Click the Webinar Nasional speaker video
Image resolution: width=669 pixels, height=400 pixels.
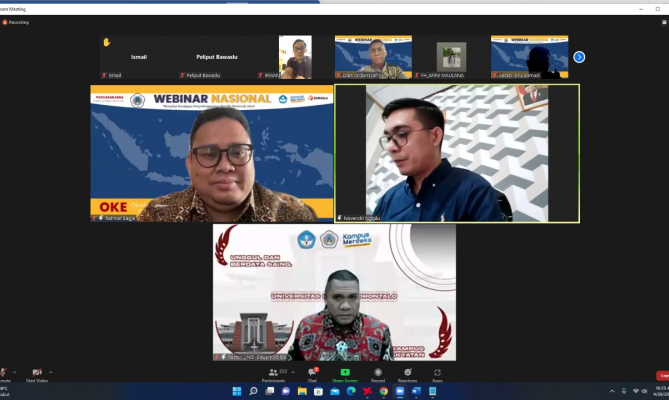coord(212,153)
